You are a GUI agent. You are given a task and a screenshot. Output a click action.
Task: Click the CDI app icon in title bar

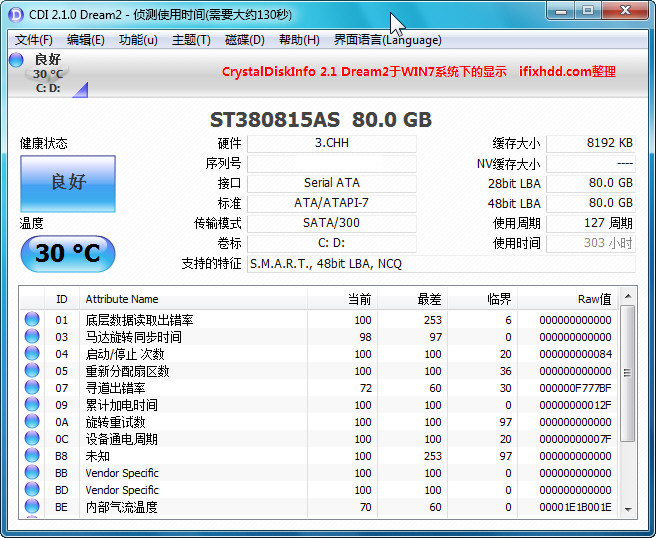coord(16,15)
